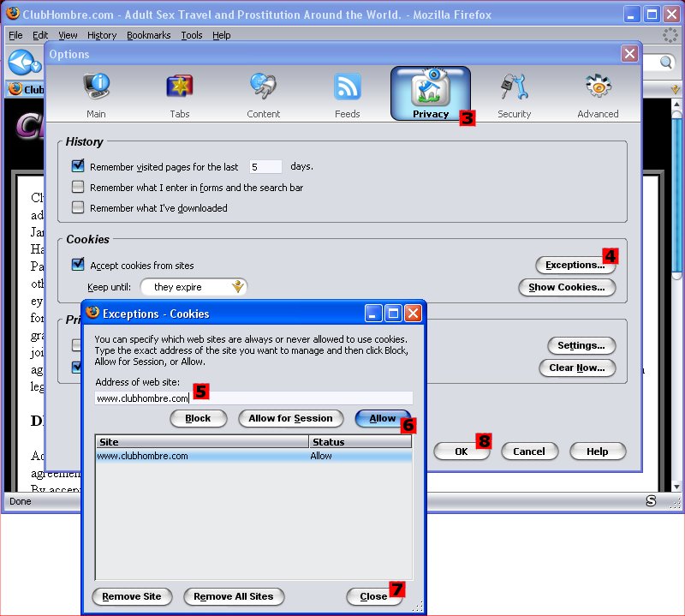This screenshot has height=616, width=685.
Task: Open the Keep until dropdown
Action: click(x=194, y=287)
